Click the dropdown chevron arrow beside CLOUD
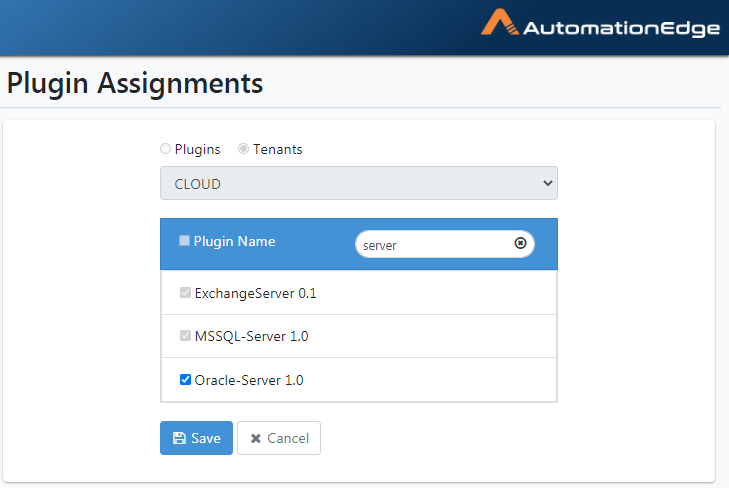 coord(548,183)
